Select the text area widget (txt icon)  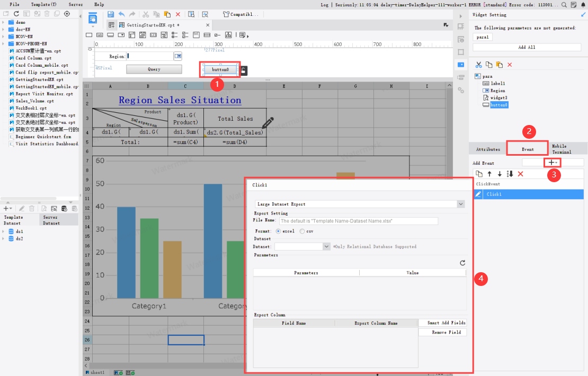point(196,35)
